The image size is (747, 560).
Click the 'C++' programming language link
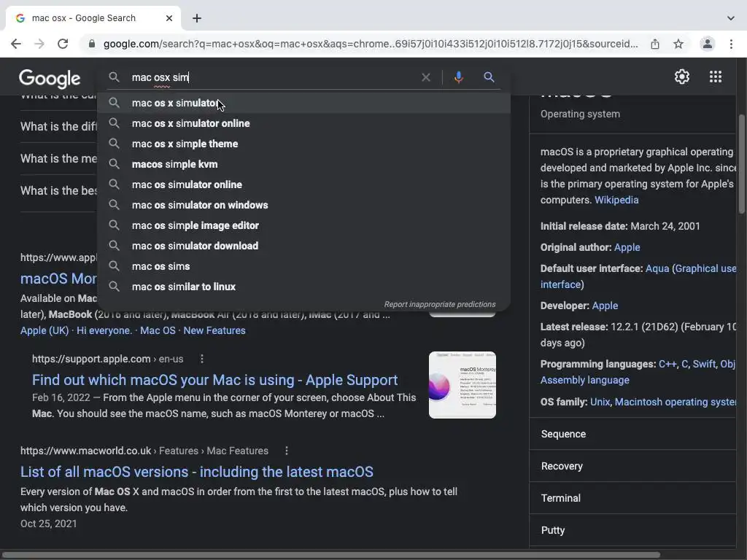pos(667,365)
